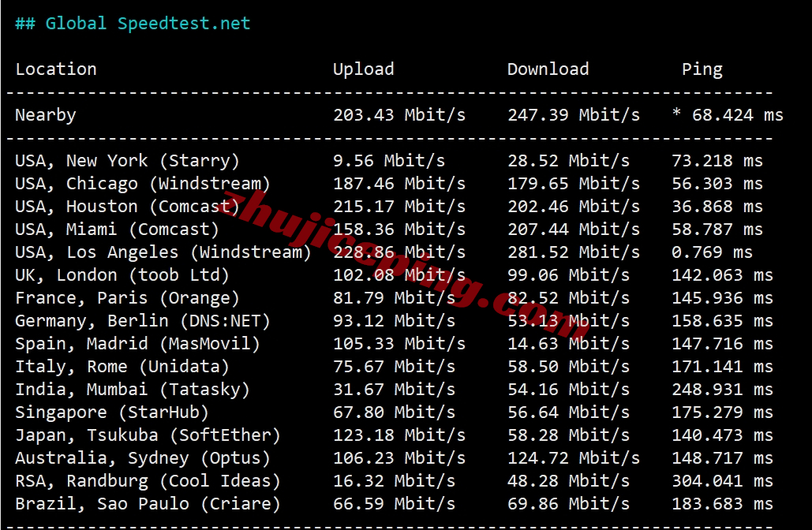The image size is (812, 530).
Task: Select the Ping column header text
Action: coord(702,69)
